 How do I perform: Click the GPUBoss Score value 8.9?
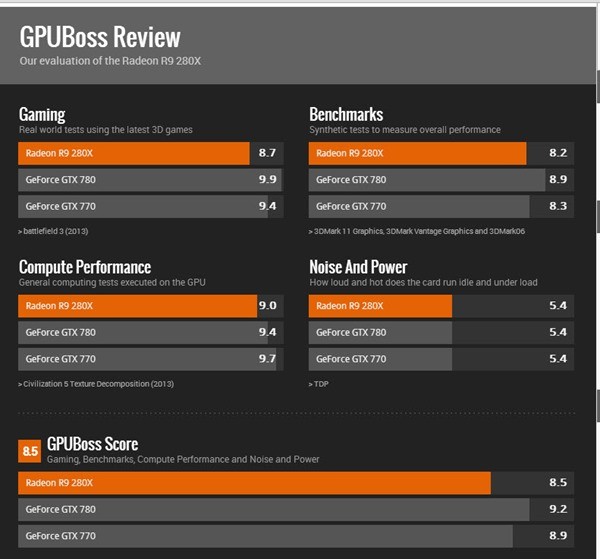click(558, 536)
